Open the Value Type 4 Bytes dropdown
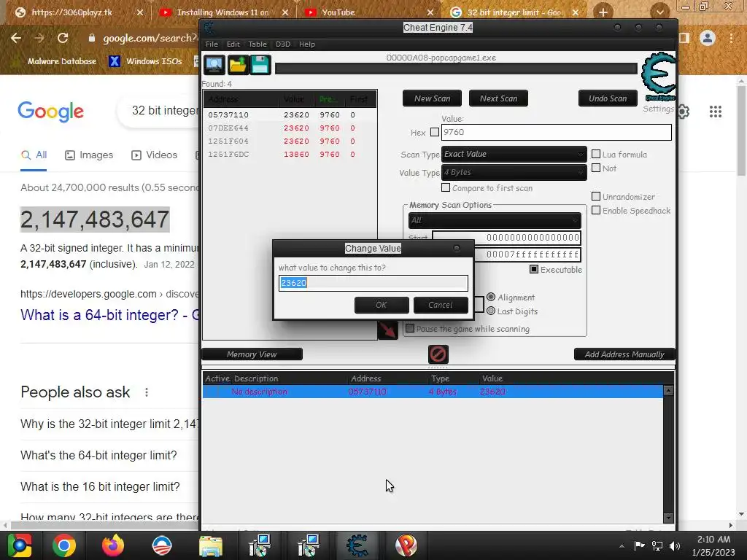The width and height of the screenshot is (747, 560). tap(514, 172)
